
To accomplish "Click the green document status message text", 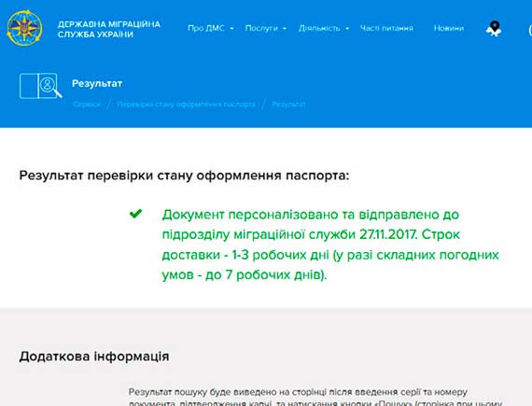I will click(x=330, y=245).
